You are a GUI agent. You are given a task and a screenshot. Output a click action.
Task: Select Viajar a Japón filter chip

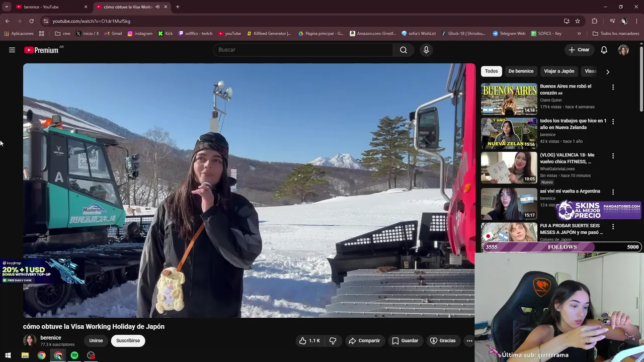pos(559,71)
